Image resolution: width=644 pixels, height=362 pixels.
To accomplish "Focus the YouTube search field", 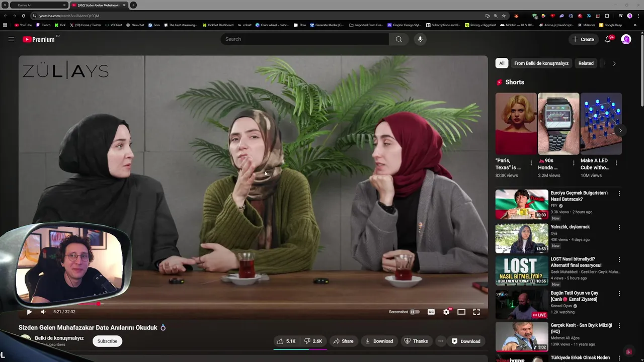I will 305,39.
